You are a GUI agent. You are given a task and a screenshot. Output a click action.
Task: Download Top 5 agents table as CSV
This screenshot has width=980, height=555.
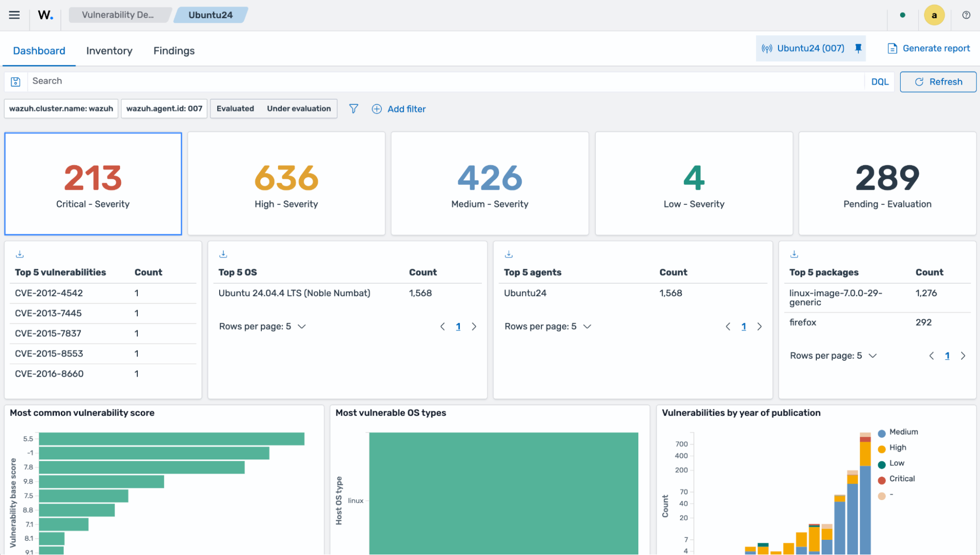[x=509, y=254]
